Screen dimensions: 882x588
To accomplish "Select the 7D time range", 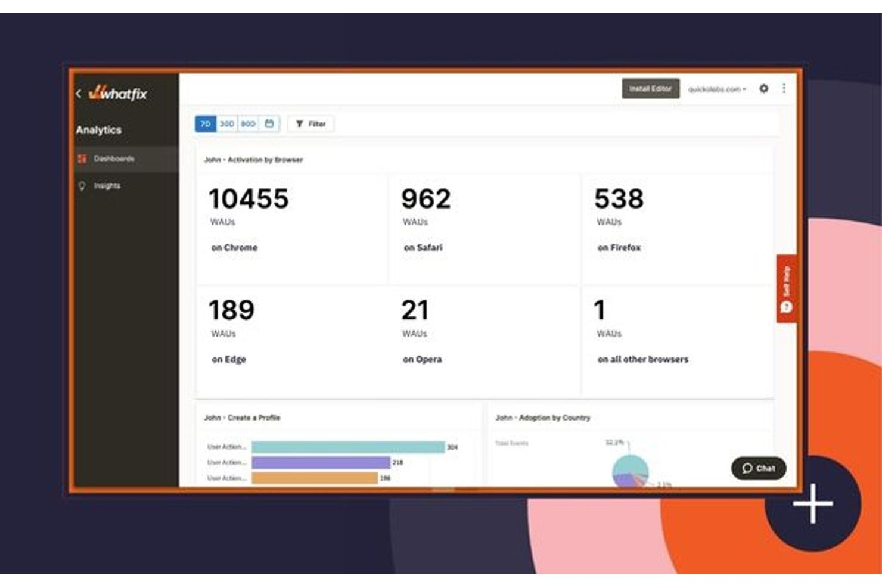I will (206, 124).
